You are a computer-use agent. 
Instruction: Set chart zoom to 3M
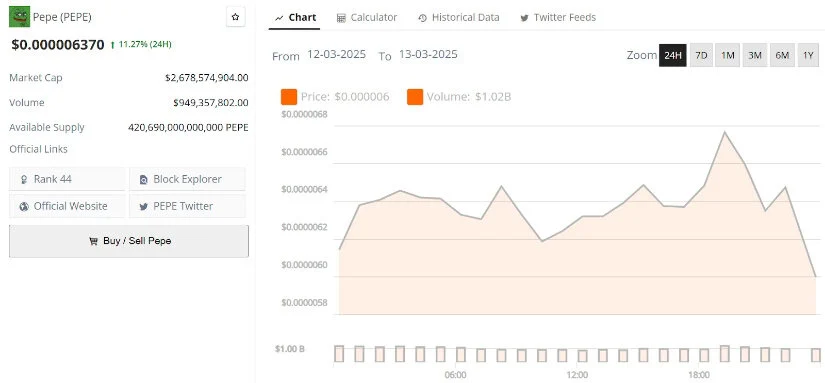(755, 55)
